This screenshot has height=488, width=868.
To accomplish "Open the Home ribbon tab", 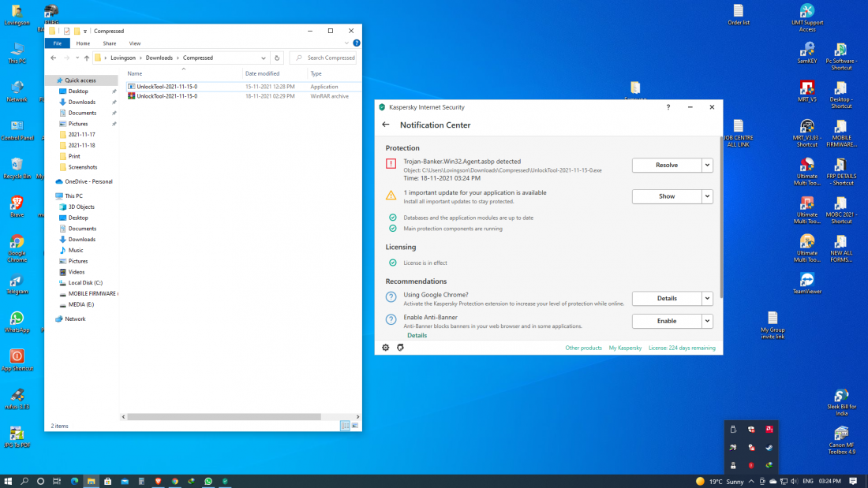I will pyautogui.click(x=83, y=43).
